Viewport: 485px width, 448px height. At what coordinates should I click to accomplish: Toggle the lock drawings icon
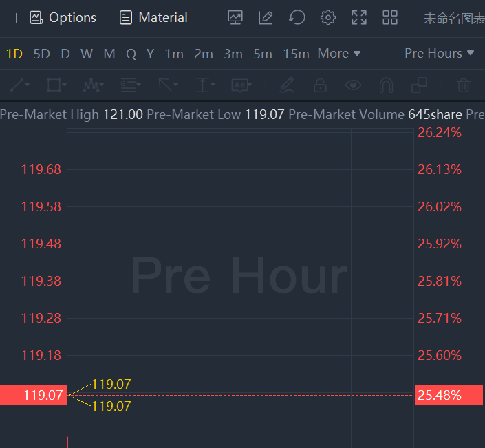(320, 85)
